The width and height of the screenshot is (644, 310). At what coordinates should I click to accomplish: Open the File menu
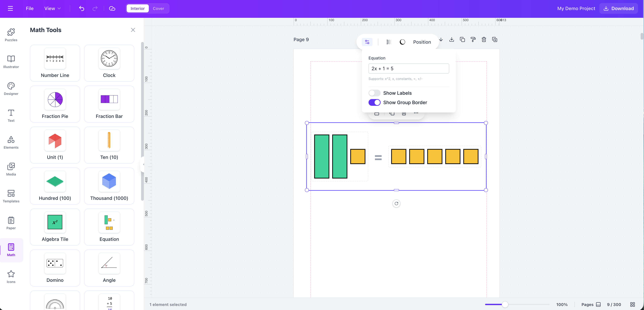point(30,8)
